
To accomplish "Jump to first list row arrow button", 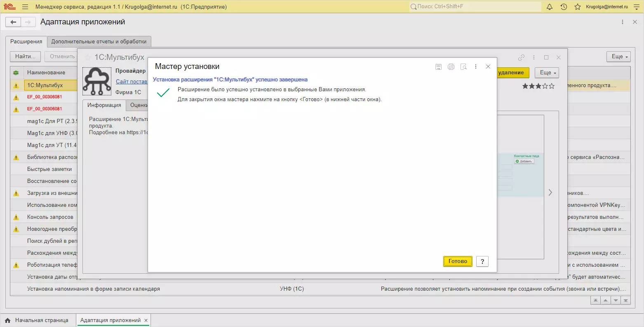I will click(595, 301).
